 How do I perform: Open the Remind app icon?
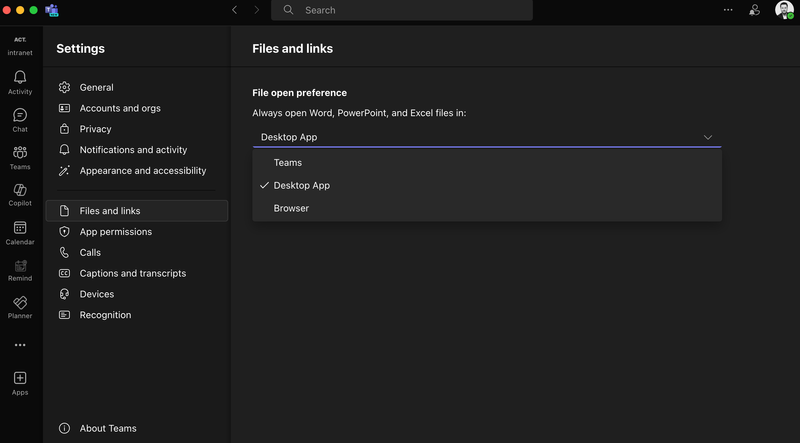(x=20, y=266)
